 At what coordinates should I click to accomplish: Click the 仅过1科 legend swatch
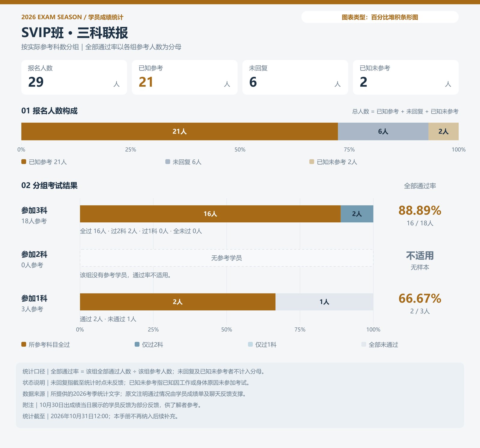(x=250, y=344)
